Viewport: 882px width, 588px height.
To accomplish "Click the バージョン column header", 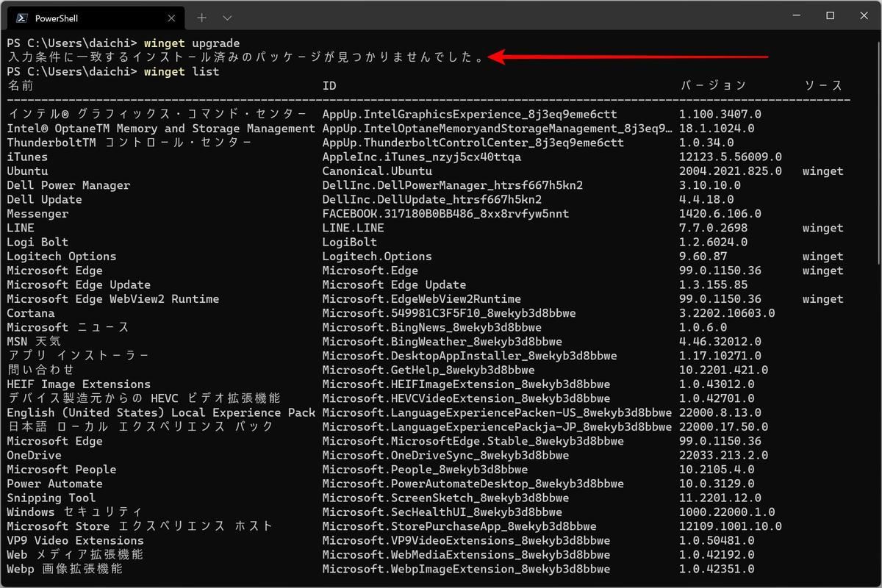I will click(713, 86).
